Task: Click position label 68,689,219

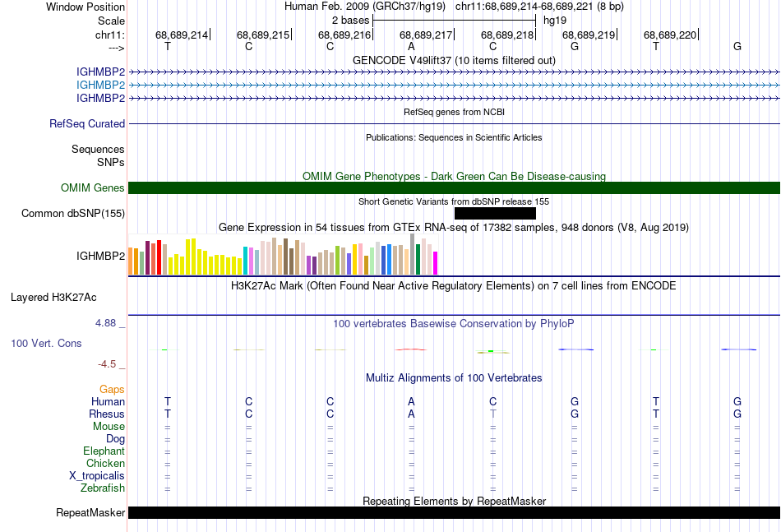Action: 589,35
